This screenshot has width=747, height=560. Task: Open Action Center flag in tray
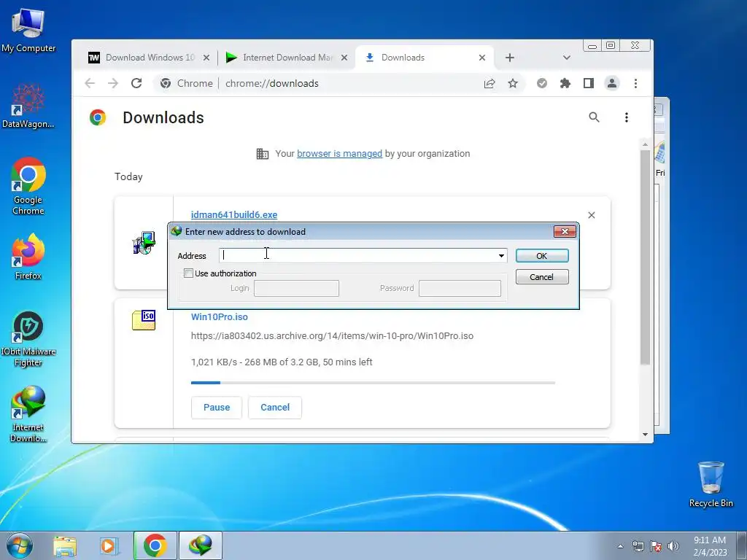pyautogui.click(x=656, y=546)
